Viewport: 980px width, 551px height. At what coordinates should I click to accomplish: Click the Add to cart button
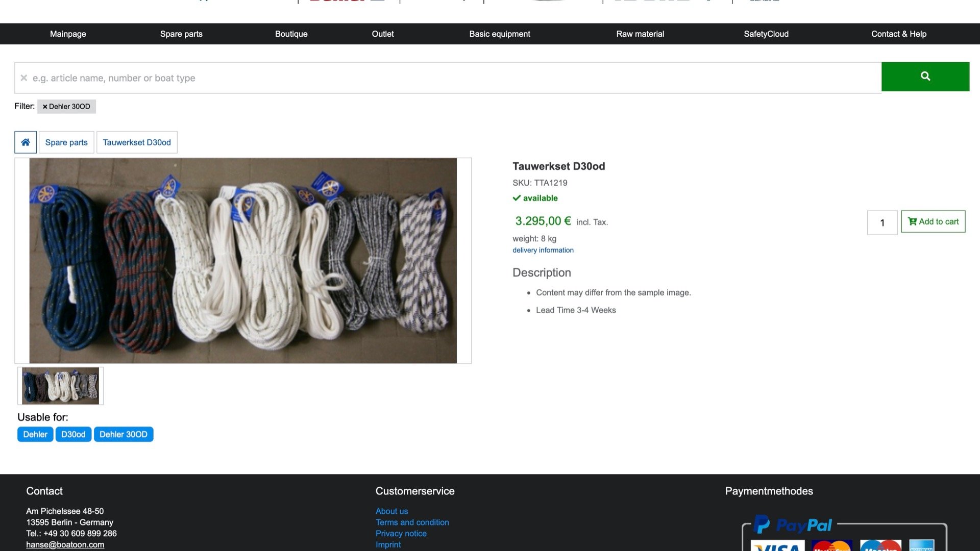933,221
